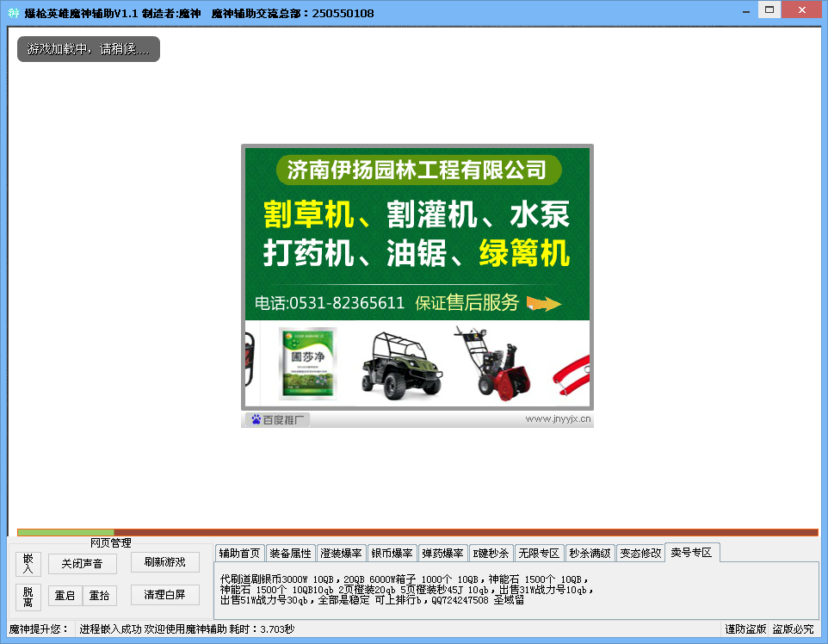Image resolution: width=828 pixels, height=644 pixels.
Task: Open www.jnyyjx.cn link below ad
Action: tap(558, 419)
